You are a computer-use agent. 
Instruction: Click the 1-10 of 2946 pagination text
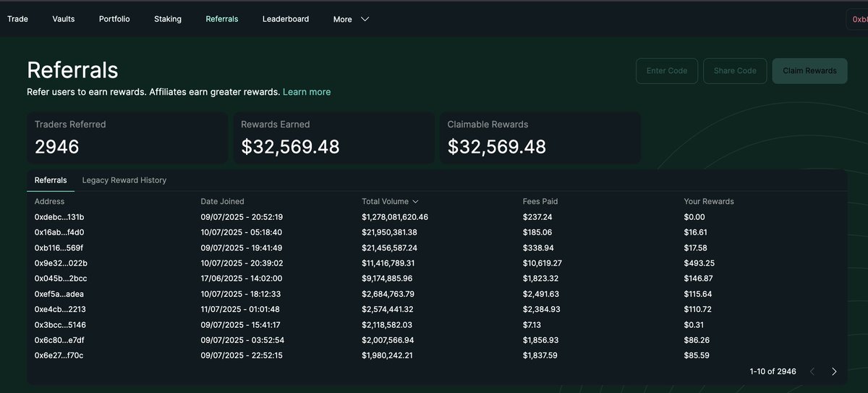[773, 371]
